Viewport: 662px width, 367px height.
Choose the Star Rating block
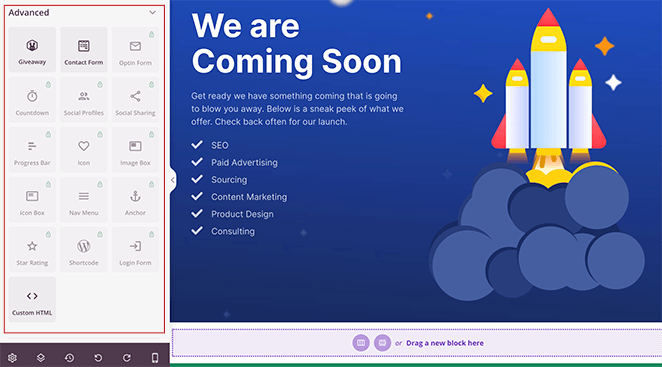(32, 250)
